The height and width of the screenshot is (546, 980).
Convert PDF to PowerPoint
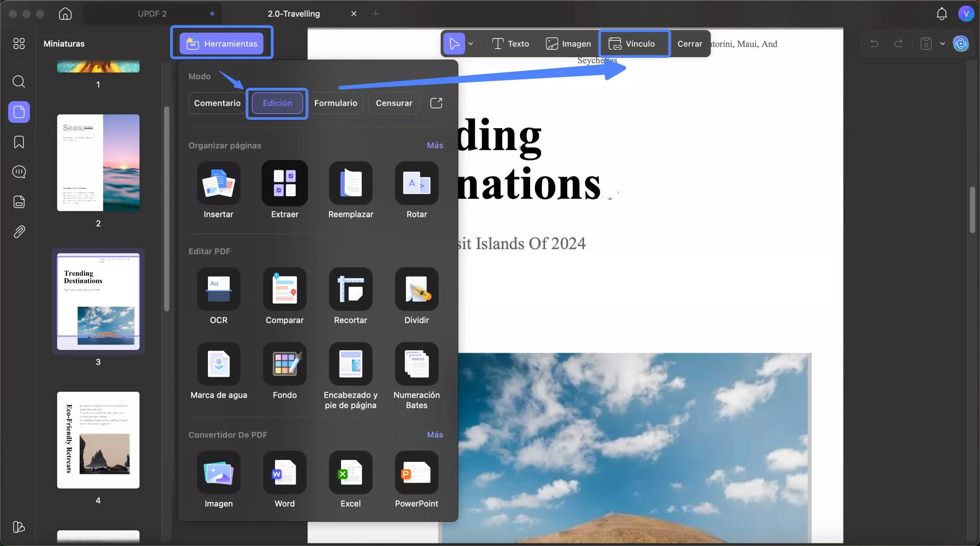[416, 479]
